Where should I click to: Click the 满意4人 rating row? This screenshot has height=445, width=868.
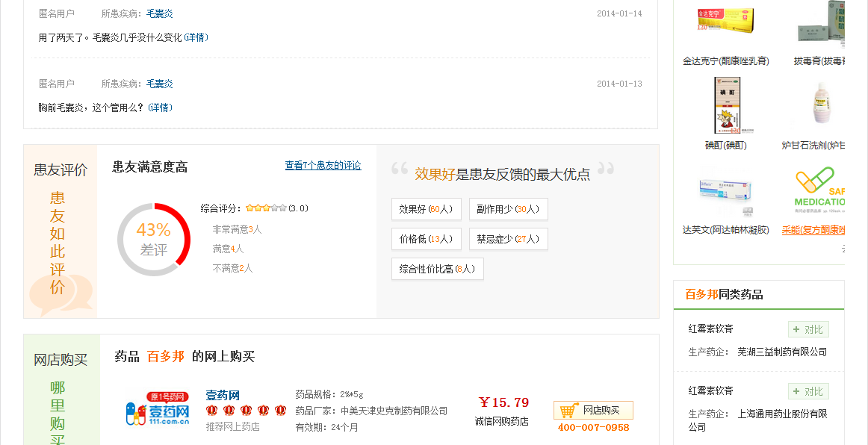pyautogui.click(x=228, y=249)
